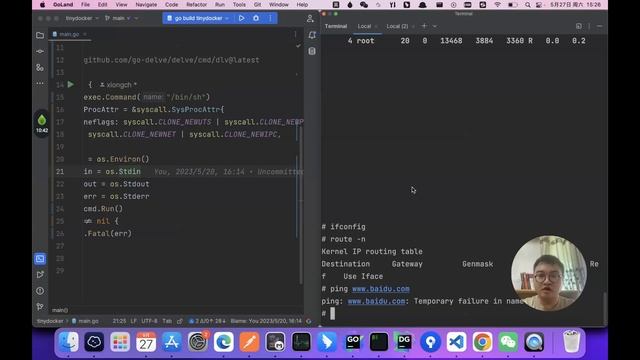Viewport: 640px width, 360px height.
Task: Select the main.go editor tab
Action: [x=69, y=34]
